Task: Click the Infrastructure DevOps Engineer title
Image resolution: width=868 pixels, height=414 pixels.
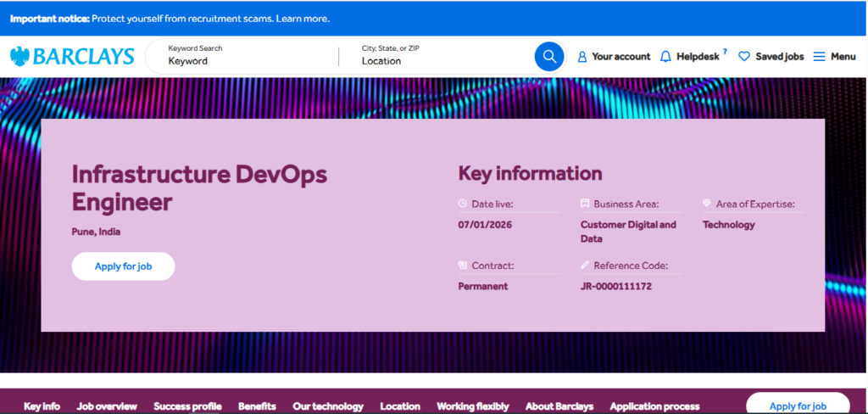Action: pyautogui.click(x=200, y=188)
